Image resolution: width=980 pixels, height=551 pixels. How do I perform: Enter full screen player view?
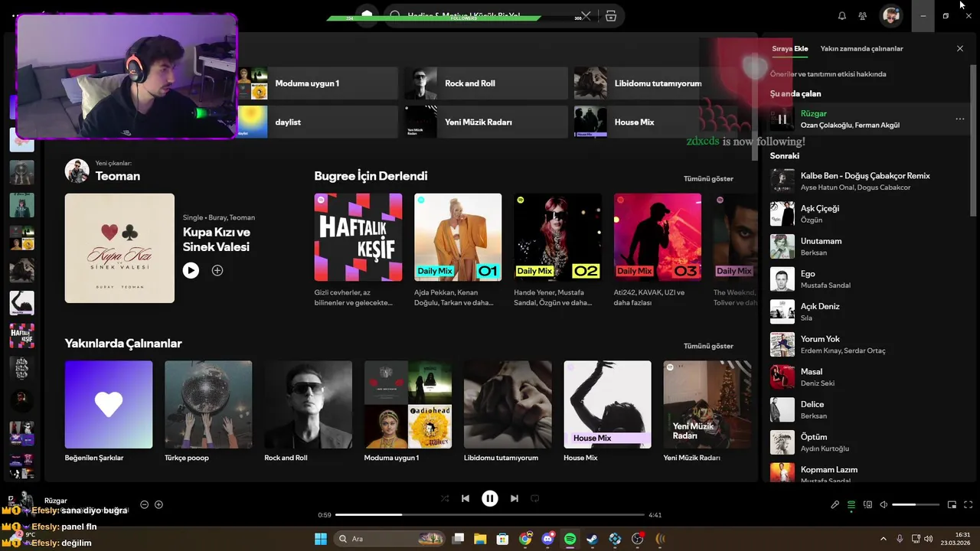coord(969,504)
